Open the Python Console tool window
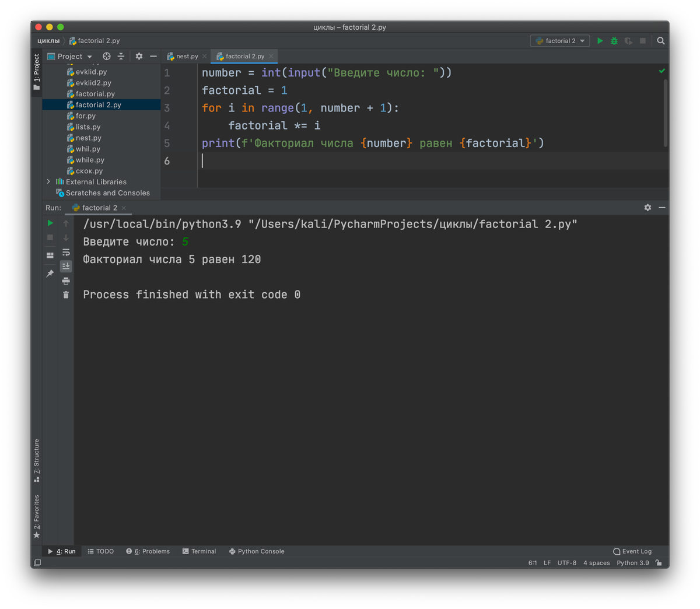700x609 pixels. coord(256,551)
